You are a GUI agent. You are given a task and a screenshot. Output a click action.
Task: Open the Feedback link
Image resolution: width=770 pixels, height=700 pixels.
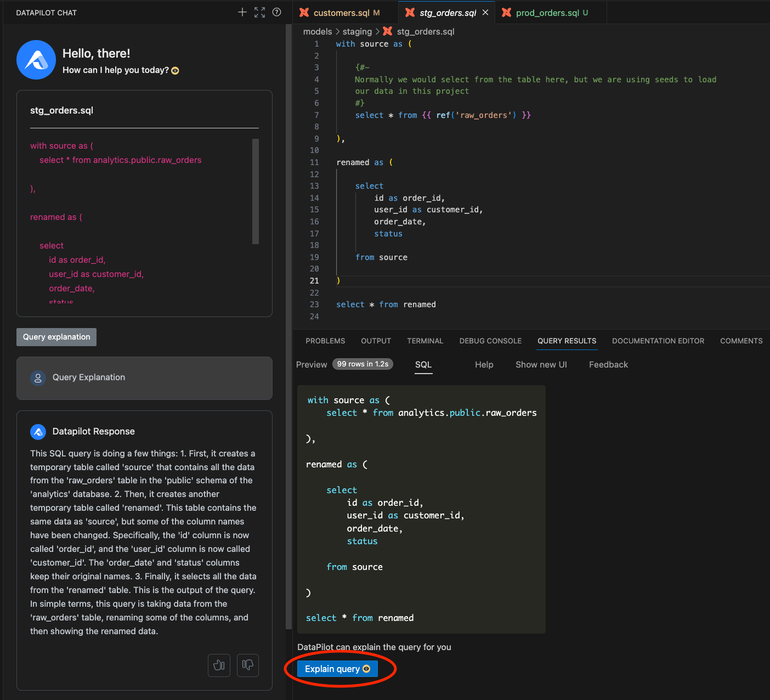pyautogui.click(x=608, y=364)
